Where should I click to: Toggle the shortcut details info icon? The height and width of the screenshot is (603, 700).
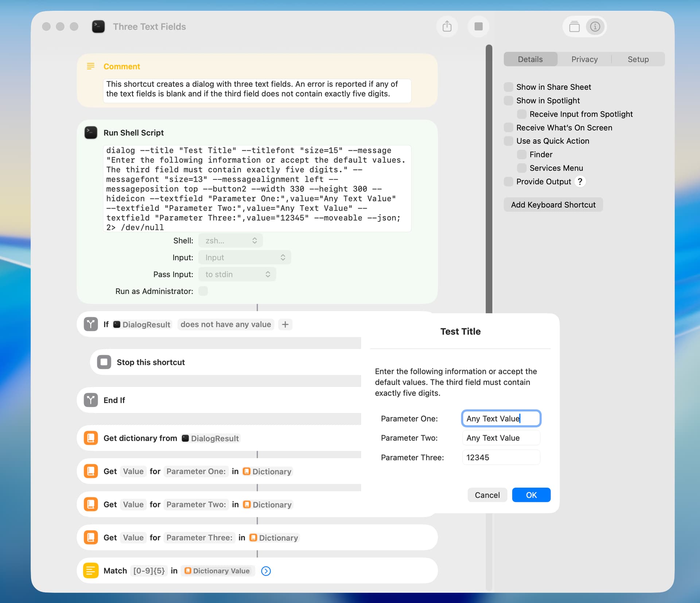[x=595, y=27]
